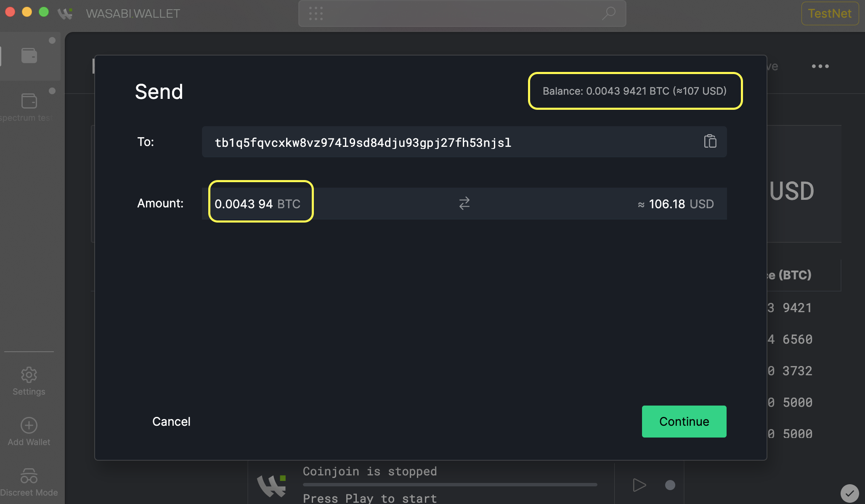The width and height of the screenshot is (865, 504).
Task: Click the spectrum test wallet label
Action: point(26,118)
